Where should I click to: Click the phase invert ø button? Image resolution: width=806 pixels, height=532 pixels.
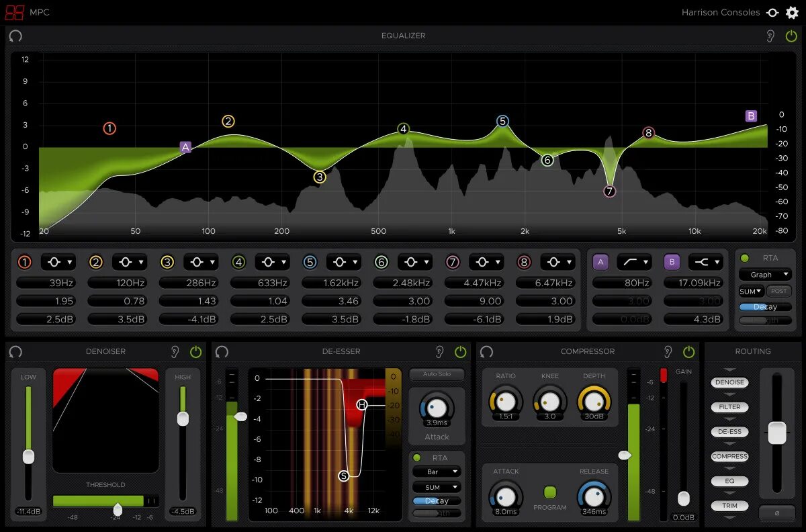click(776, 513)
